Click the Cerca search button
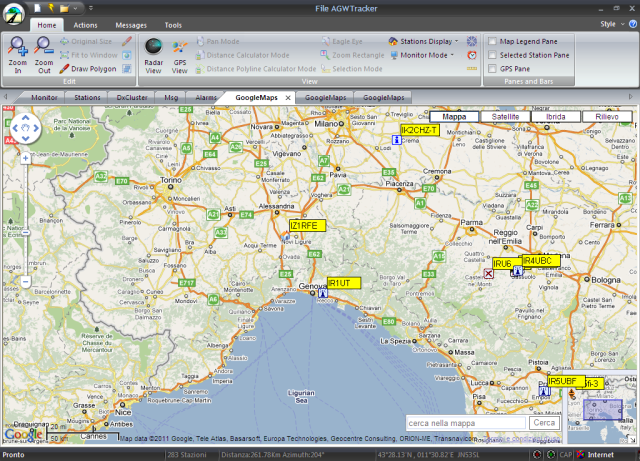The width and height of the screenshot is (640, 461). [544, 423]
